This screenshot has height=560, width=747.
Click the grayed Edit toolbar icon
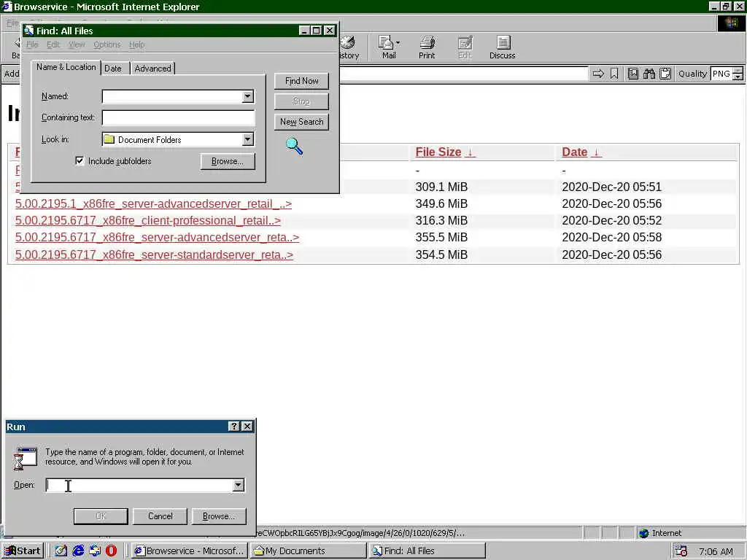465,47
